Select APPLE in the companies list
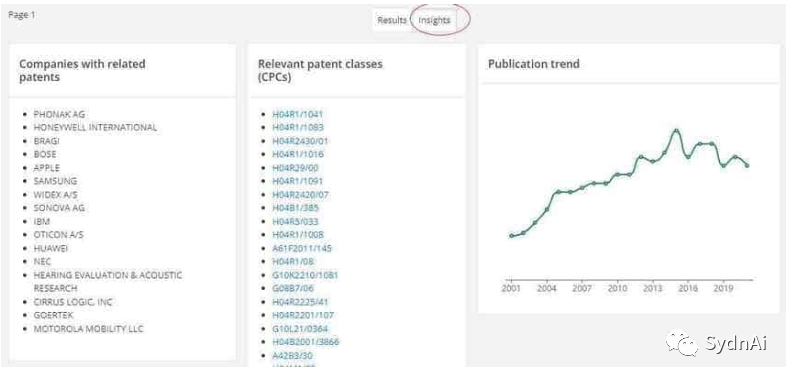The width and height of the screenshot is (792, 379). click(x=46, y=168)
